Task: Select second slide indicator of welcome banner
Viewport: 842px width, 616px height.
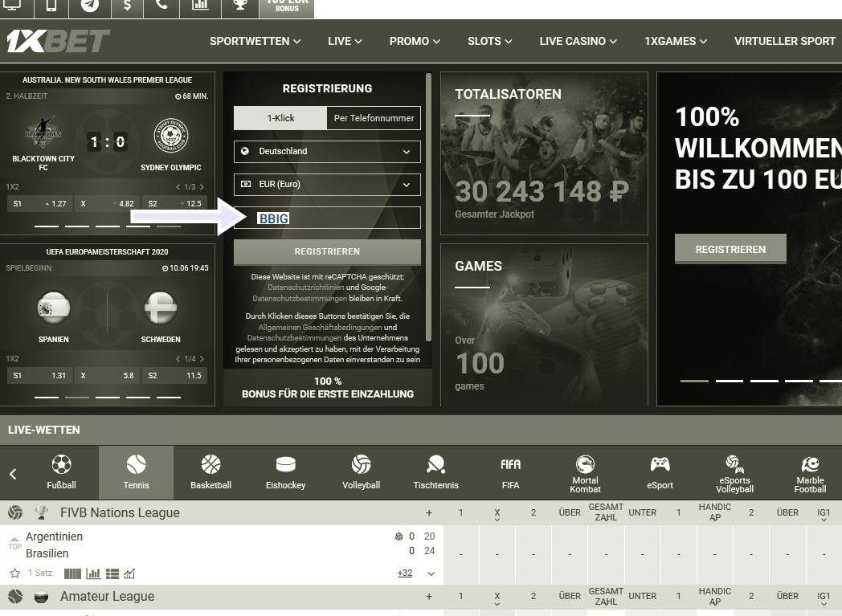Action: point(730,381)
